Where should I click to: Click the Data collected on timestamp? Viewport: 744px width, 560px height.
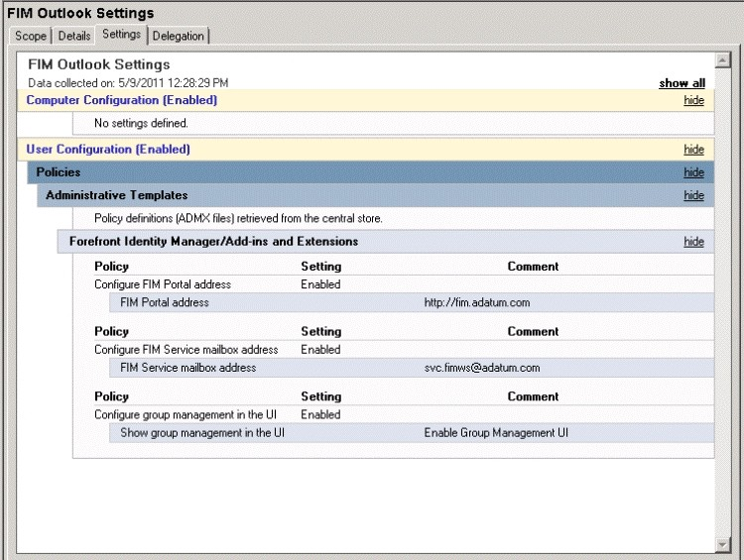pos(128,83)
